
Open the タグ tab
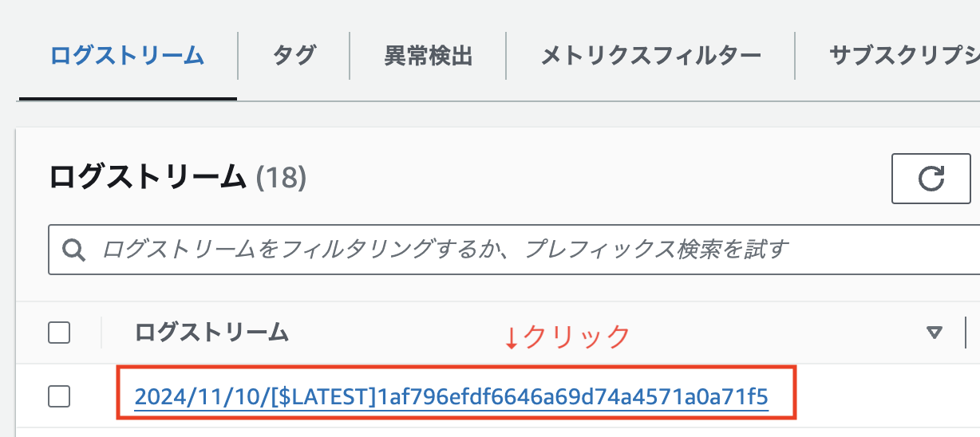tap(294, 56)
